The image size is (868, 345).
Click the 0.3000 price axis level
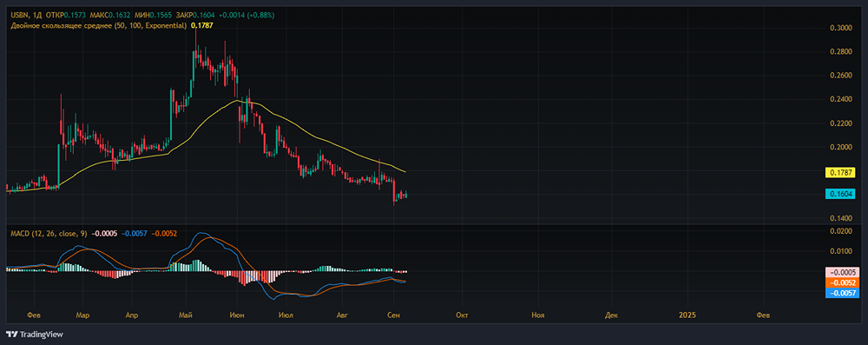pos(840,28)
